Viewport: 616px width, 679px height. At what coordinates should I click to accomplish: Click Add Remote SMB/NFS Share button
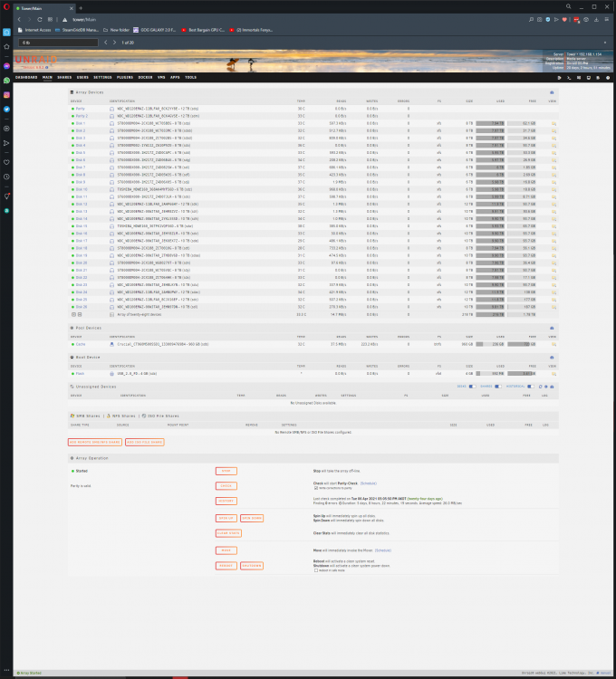click(x=95, y=442)
